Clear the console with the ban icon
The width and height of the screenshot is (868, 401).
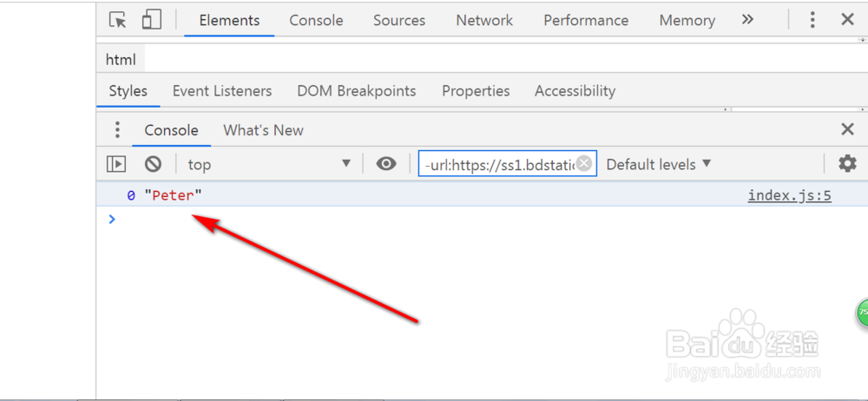tap(153, 164)
